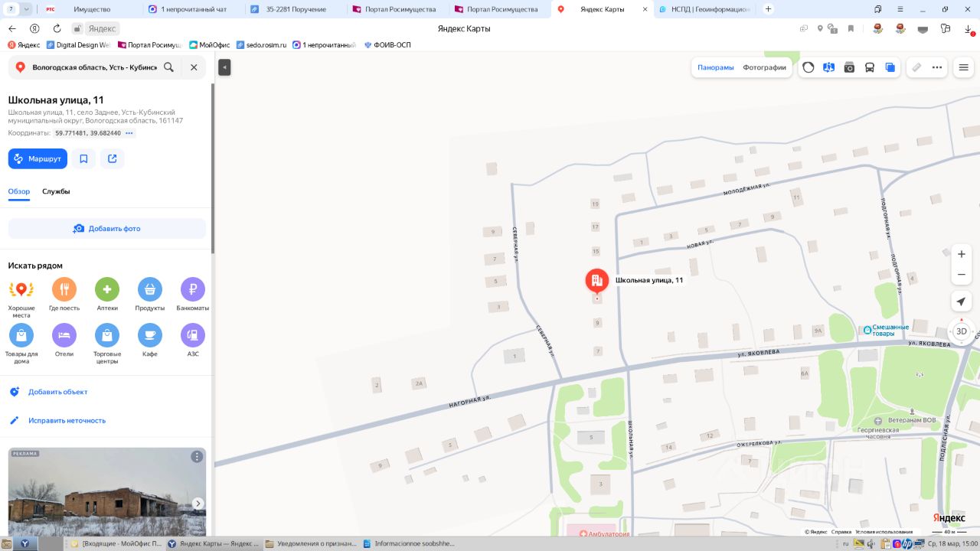
Task: Reload the page
Action: pos(57,28)
